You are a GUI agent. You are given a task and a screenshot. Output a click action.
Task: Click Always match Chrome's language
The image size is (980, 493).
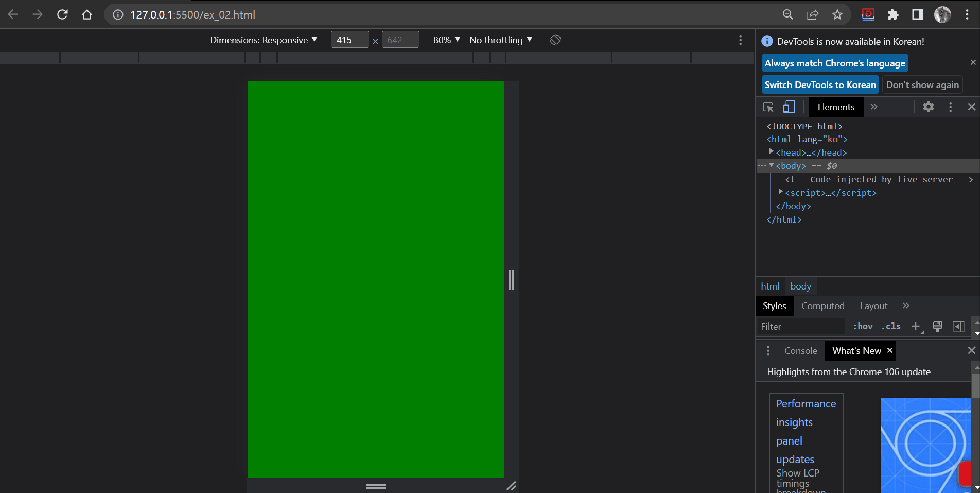pyautogui.click(x=835, y=63)
